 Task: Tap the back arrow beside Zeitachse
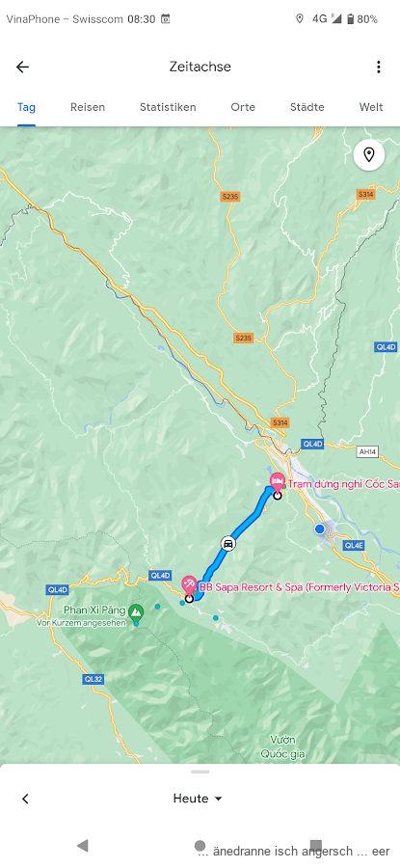[22, 67]
